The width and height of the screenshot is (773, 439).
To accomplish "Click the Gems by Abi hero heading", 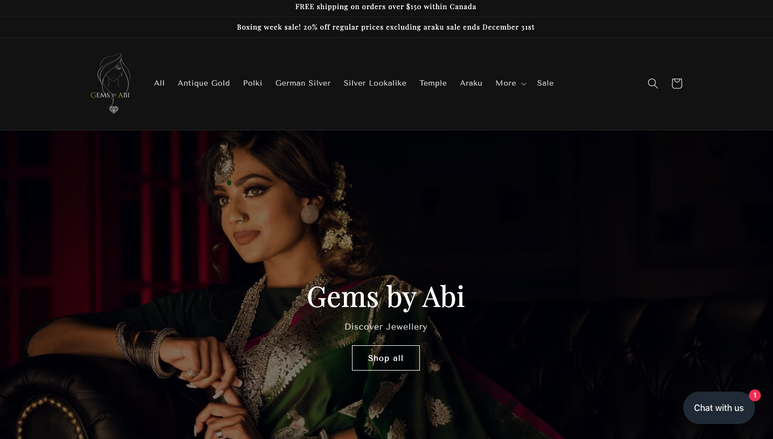I will [386, 297].
